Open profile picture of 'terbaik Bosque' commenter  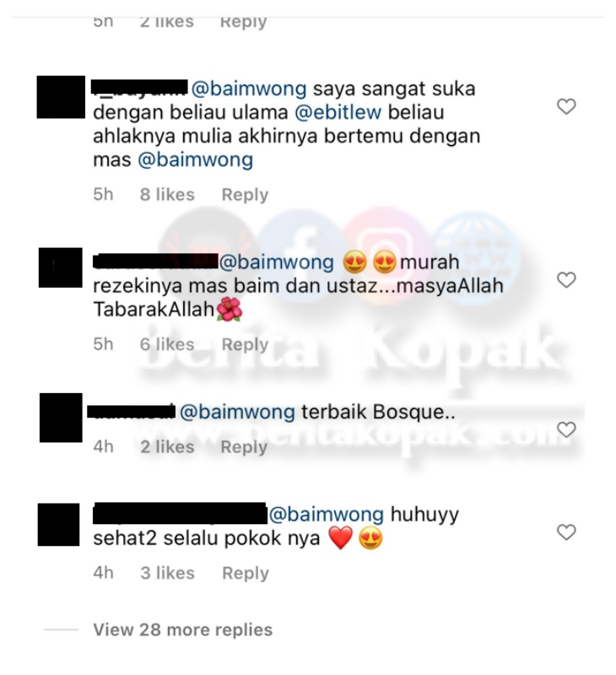61,417
